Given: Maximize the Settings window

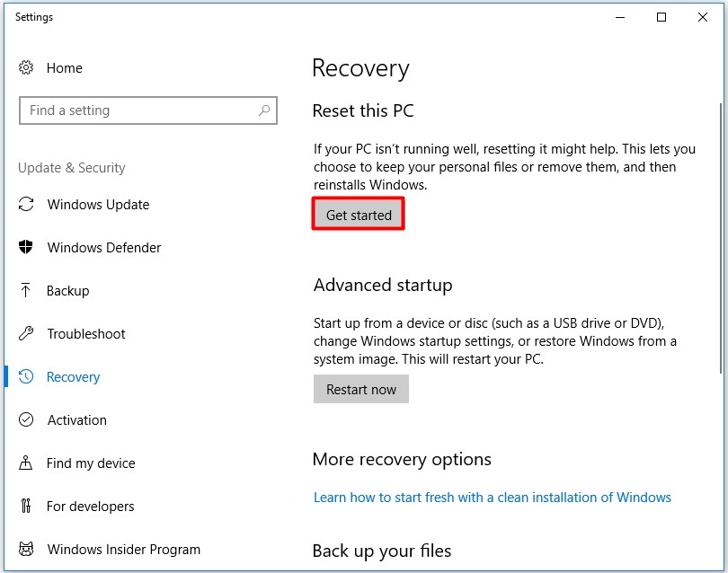Looking at the screenshot, I should 661,17.
